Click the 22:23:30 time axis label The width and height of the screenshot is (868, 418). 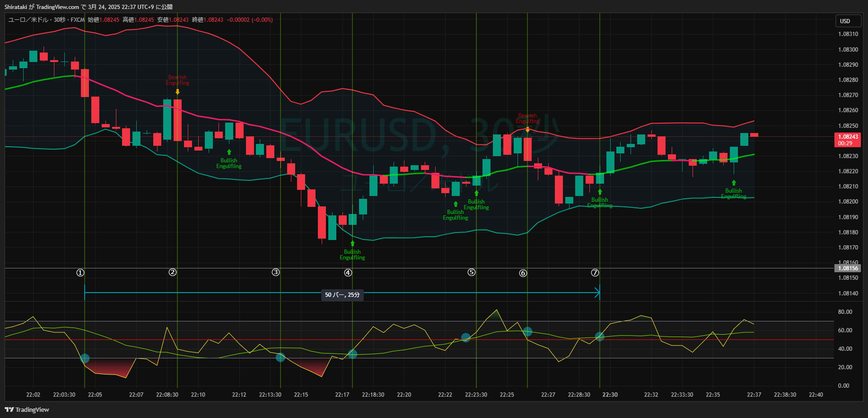pyautogui.click(x=476, y=395)
